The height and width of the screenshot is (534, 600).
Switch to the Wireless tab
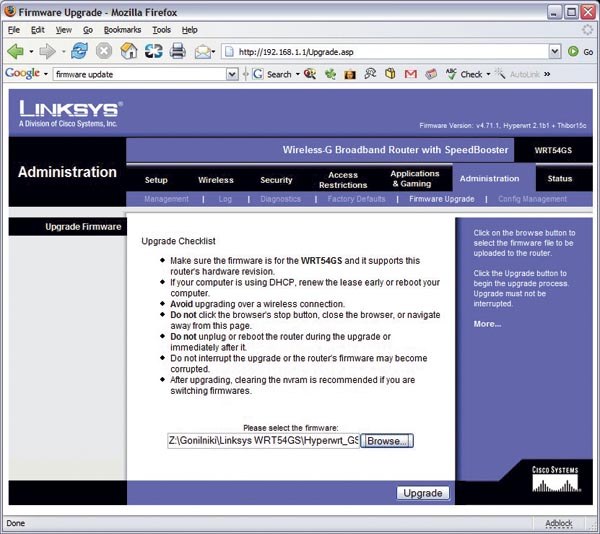pos(215,180)
